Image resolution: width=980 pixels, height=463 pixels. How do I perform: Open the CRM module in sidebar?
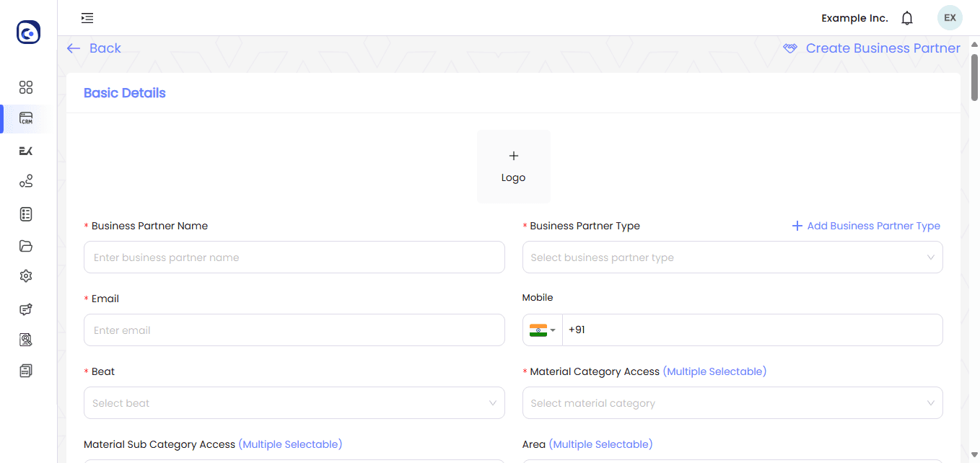click(x=26, y=119)
